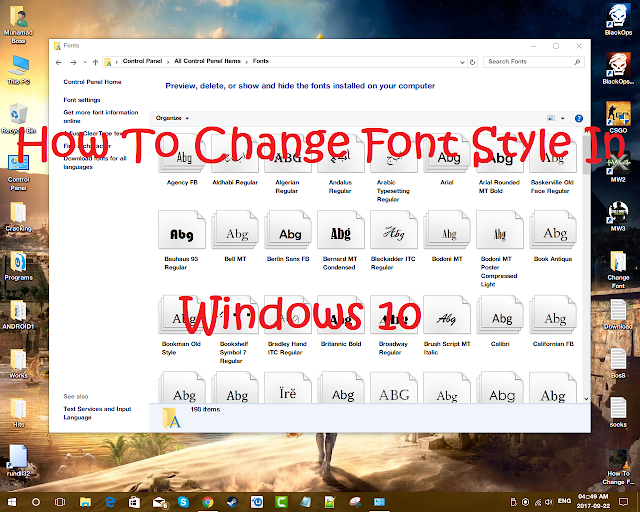Open Task View on the taskbar
Screen dimensions: 640x512
pos(60,502)
